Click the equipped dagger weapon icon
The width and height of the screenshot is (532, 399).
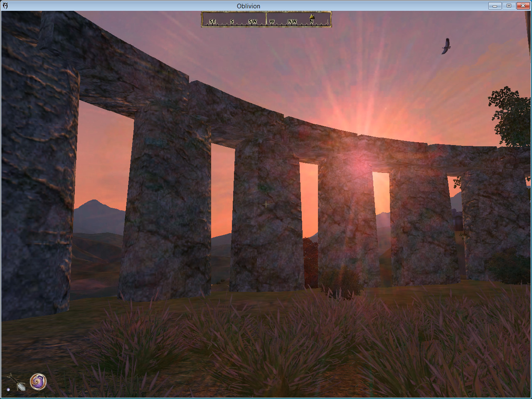click(x=17, y=382)
